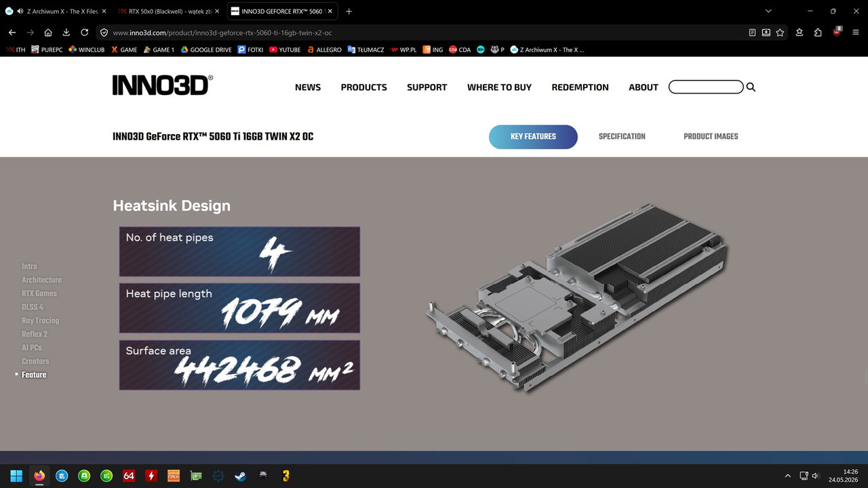The image size is (868, 488).
Task: Open the REDEMPTION page
Action: point(580,87)
